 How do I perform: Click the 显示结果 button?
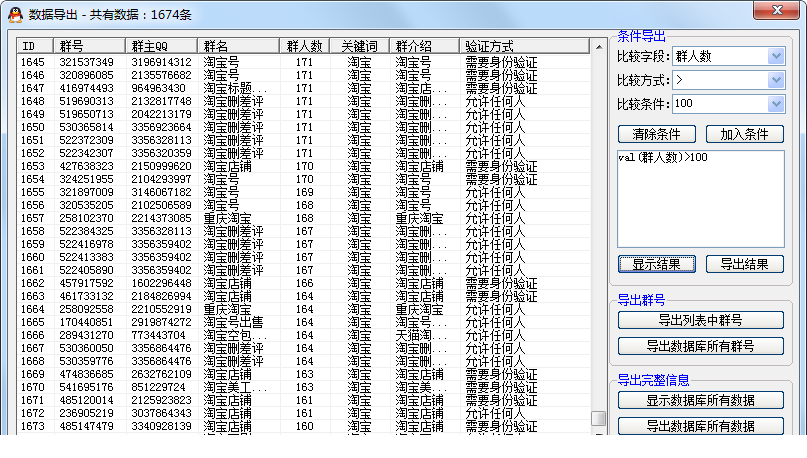point(657,265)
